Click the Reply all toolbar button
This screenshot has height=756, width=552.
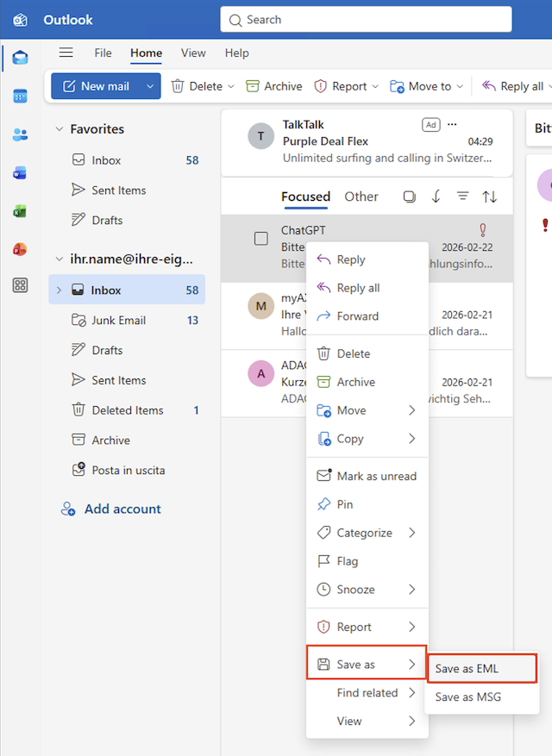[515, 86]
